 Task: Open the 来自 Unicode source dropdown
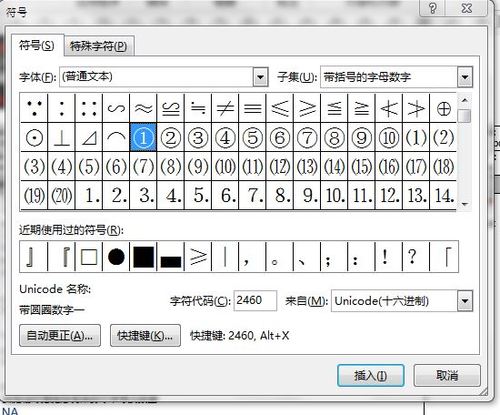pos(465,301)
